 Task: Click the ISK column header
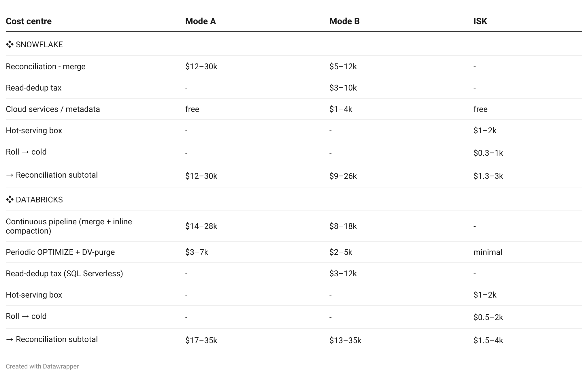point(480,21)
